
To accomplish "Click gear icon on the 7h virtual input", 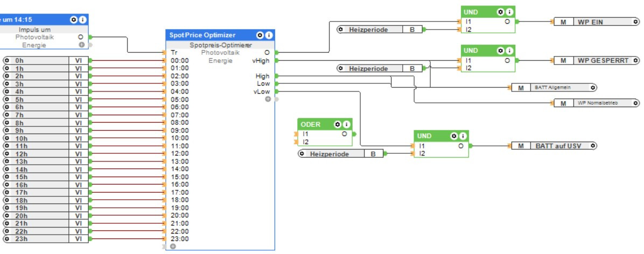I will tap(7, 115).
